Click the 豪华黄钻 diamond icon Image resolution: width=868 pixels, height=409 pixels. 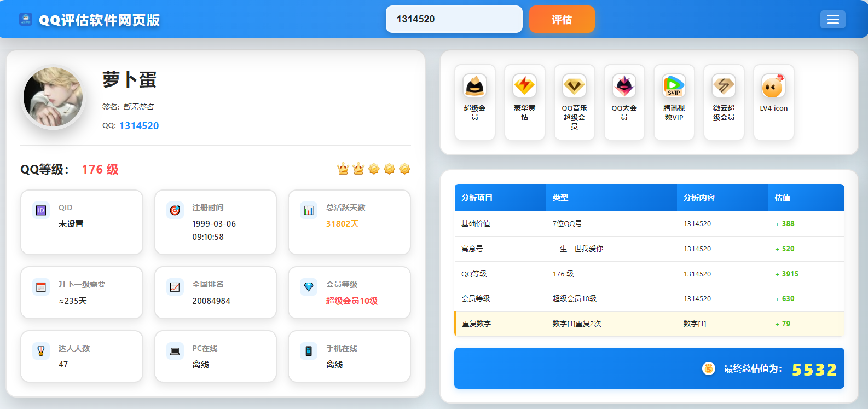(524, 86)
